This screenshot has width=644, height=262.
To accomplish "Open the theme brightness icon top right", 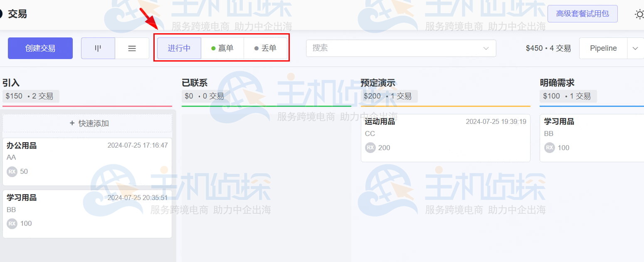I will point(639,14).
